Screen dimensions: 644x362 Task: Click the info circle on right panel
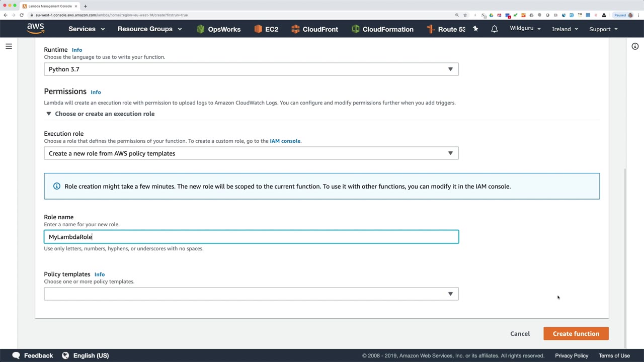tap(635, 46)
